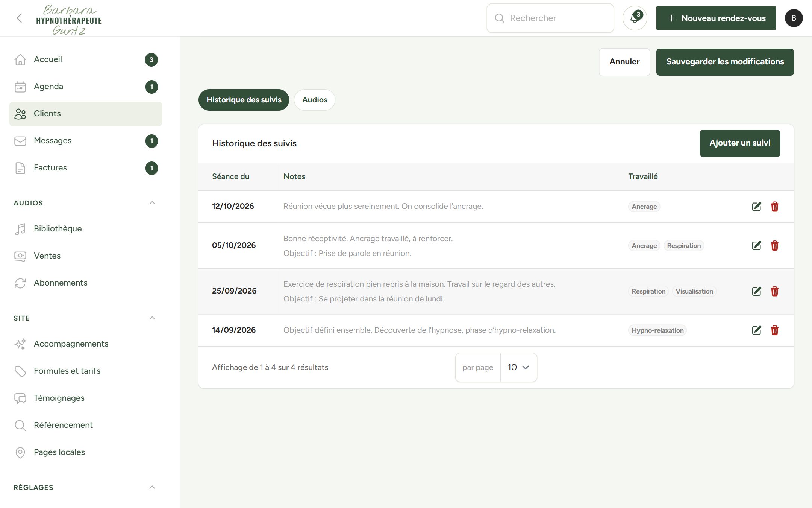Open Accompagnements in the sidebar
Screen dimensions: 812x508
coord(86,344)
